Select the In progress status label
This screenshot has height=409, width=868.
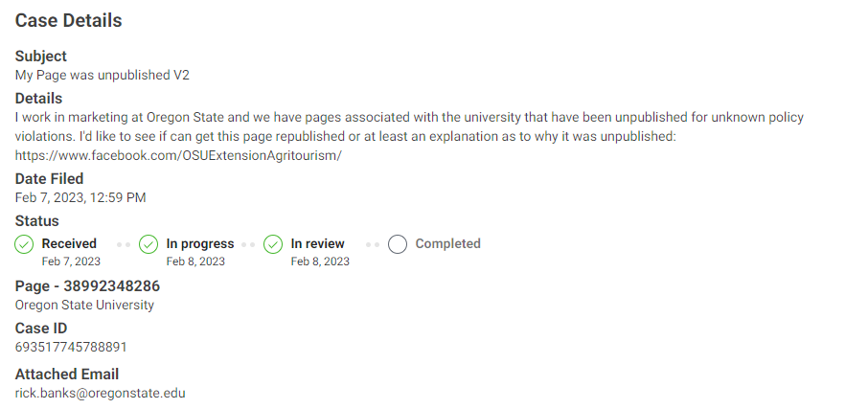pyautogui.click(x=200, y=243)
